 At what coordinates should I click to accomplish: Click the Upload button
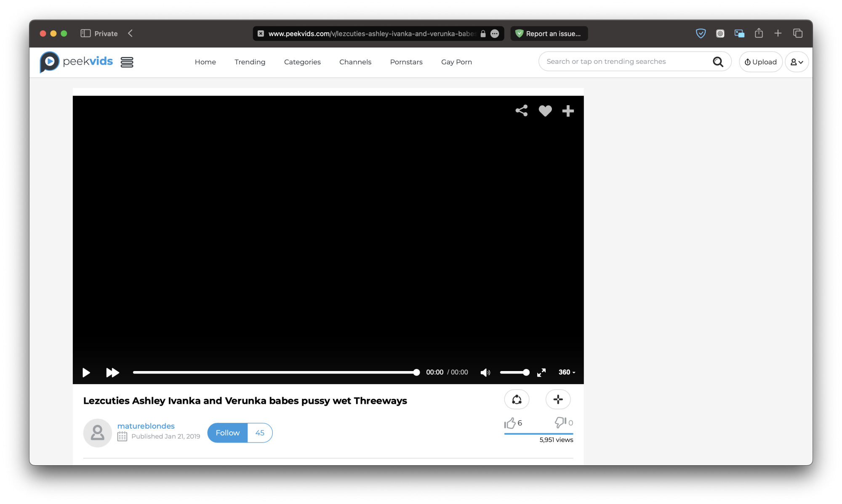pos(760,62)
